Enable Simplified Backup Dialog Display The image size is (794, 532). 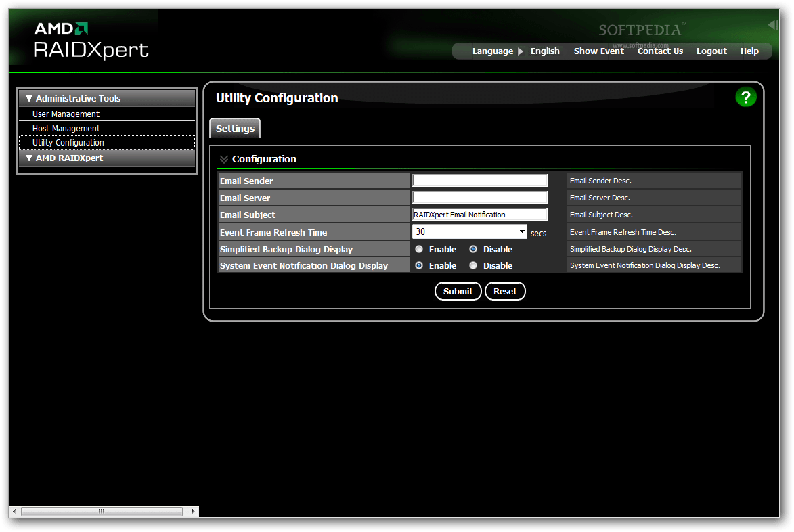pos(419,249)
